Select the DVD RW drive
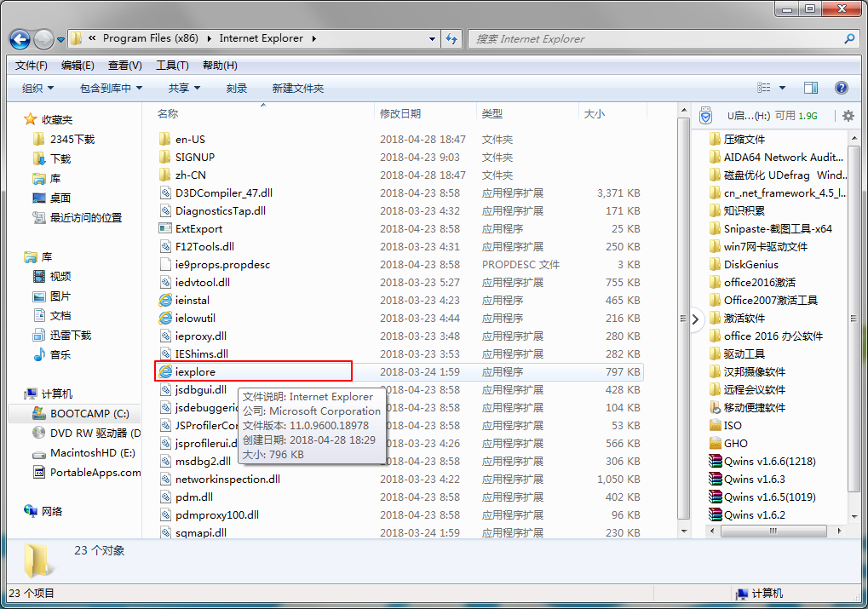Viewport: 868px width, 609px height. point(95,433)
